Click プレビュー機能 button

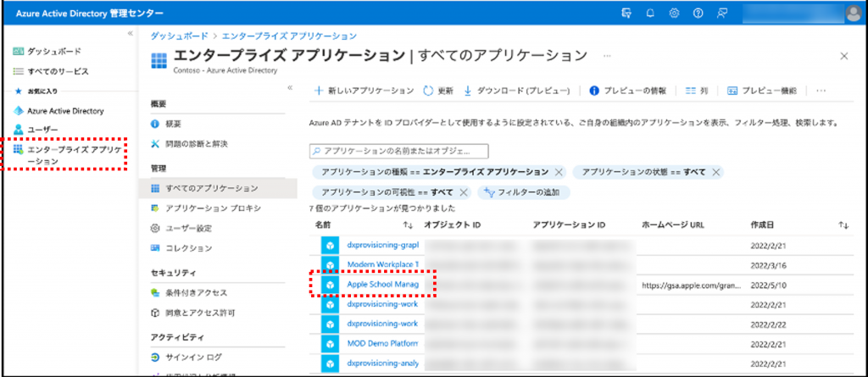762,91
